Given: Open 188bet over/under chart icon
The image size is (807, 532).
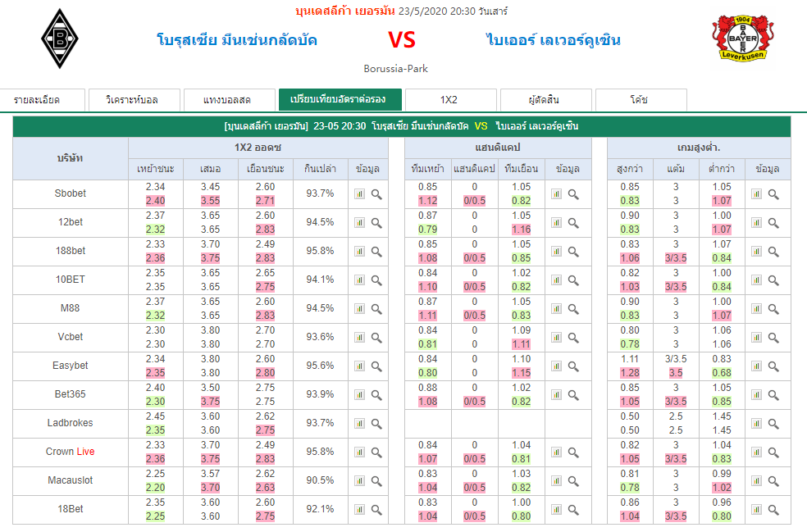Looking at the screenshot, I should point(756,252).
